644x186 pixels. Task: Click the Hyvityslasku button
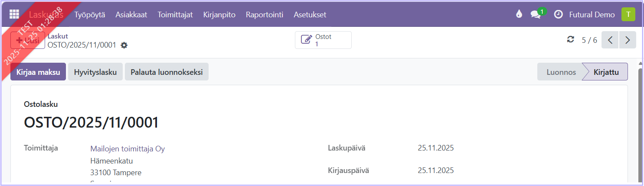coord(95,72)
